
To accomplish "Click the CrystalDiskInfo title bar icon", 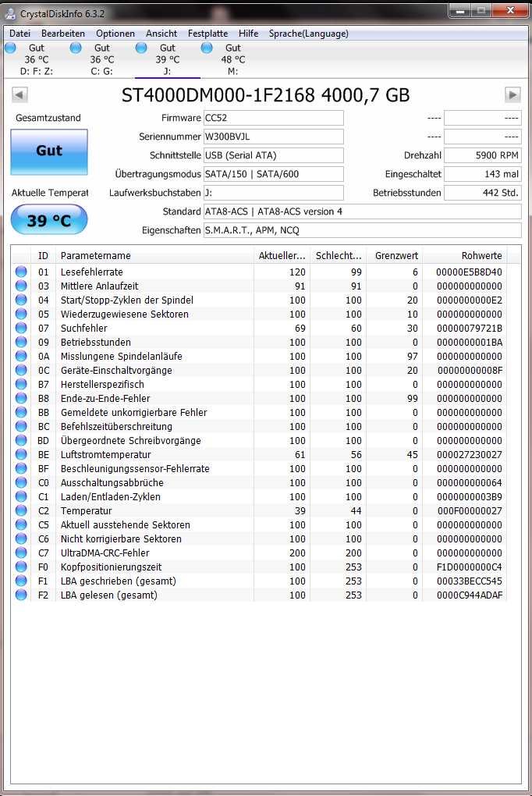I will coord(10,14).
